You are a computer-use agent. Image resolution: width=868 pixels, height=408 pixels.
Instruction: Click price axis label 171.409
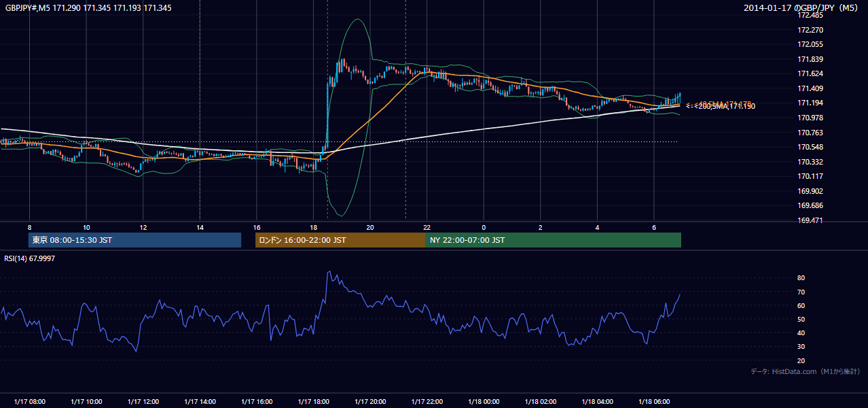coord(811,88)
